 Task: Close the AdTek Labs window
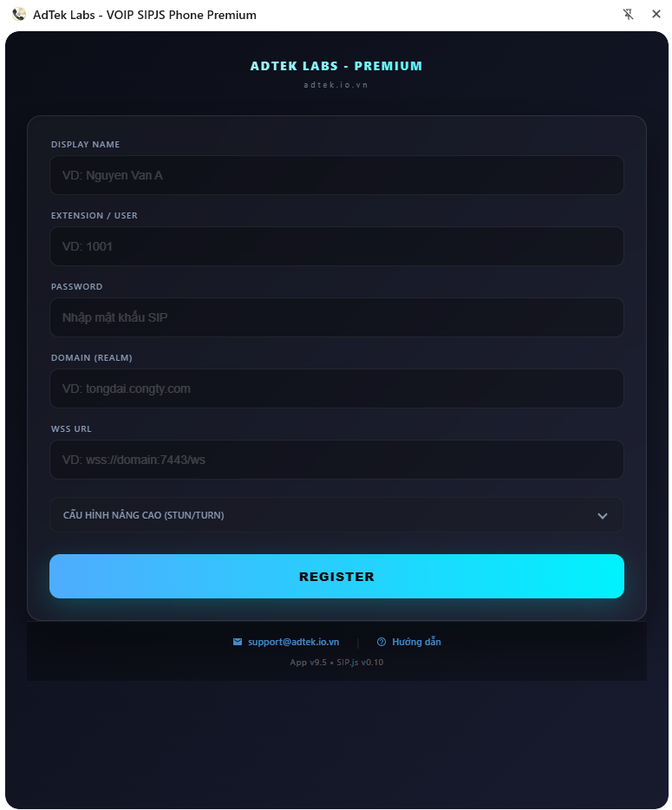point(656,15)
